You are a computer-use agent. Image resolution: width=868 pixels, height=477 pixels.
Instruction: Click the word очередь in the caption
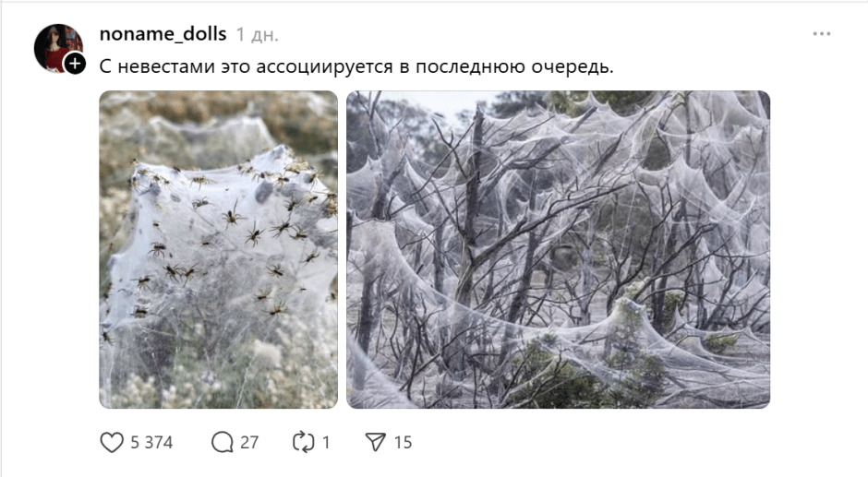point(573,67)
